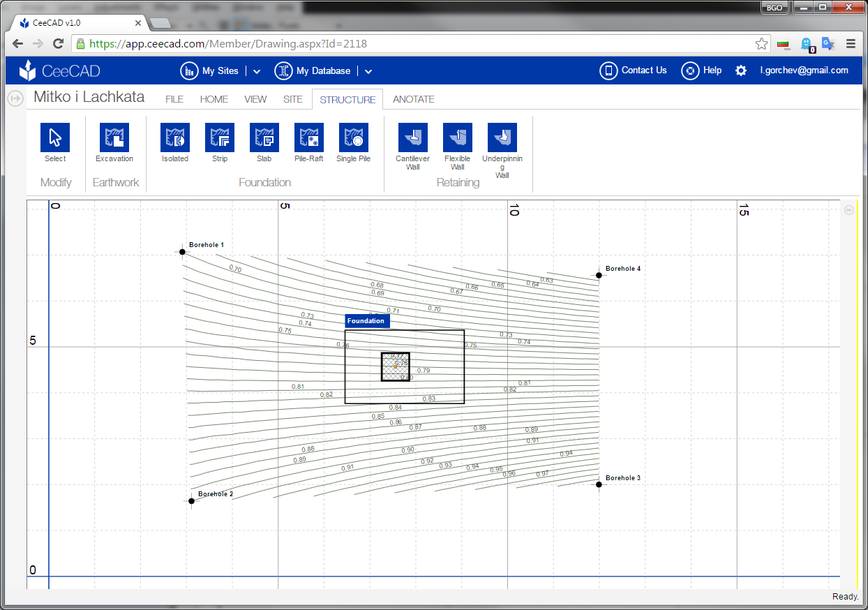Click the Borehole 4 point
This screenshot has width=868, height=610.
tap(599, 275)
